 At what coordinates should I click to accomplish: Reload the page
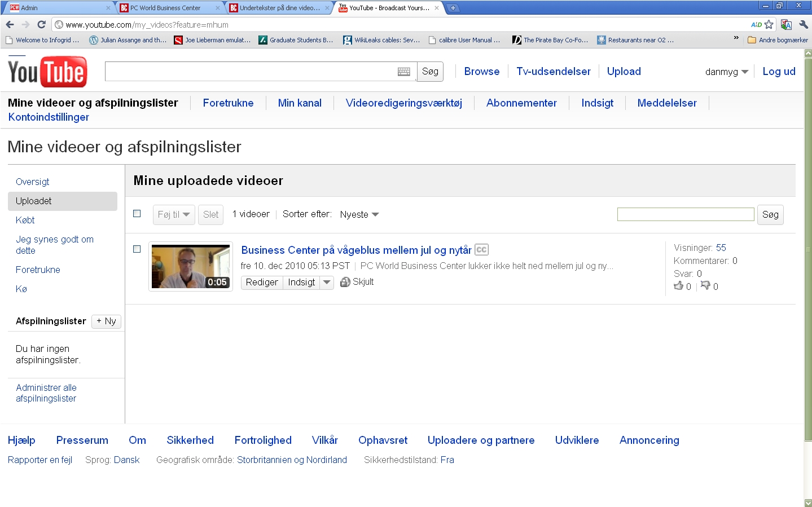(x=41, y=25)
